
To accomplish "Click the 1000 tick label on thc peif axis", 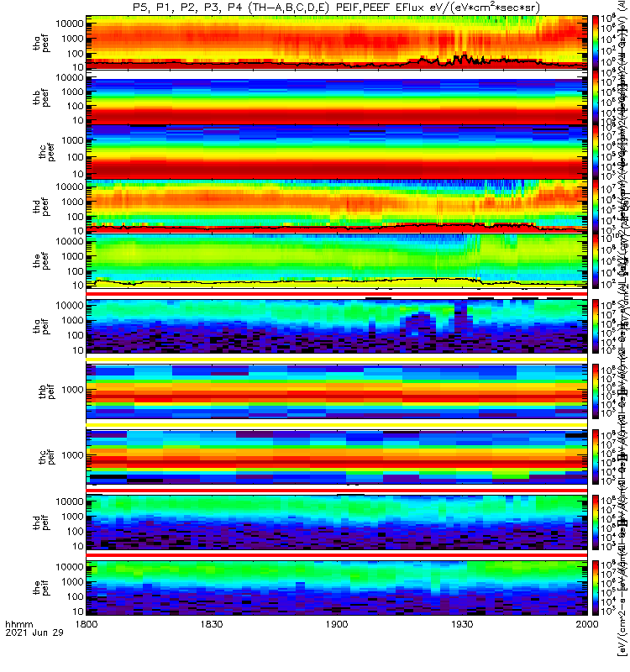I will click(72, 455).
